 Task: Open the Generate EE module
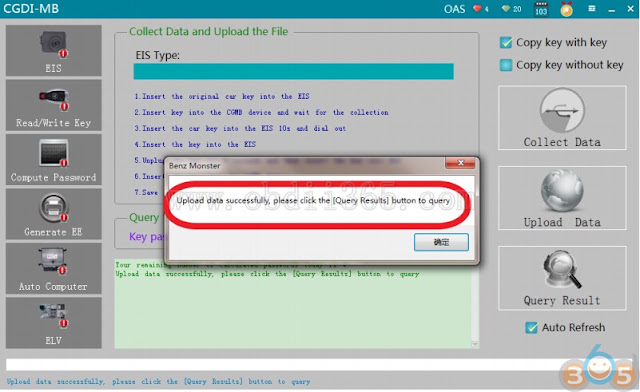click(53, 214)
